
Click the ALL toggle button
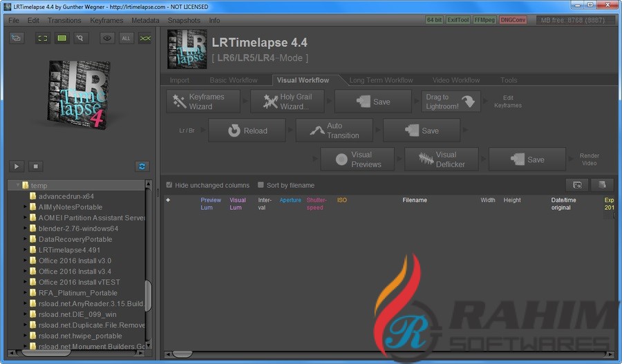tap(126, 38)
